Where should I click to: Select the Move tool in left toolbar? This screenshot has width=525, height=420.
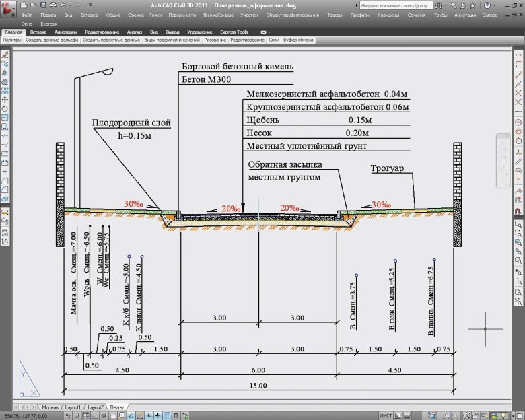(5, 99)
